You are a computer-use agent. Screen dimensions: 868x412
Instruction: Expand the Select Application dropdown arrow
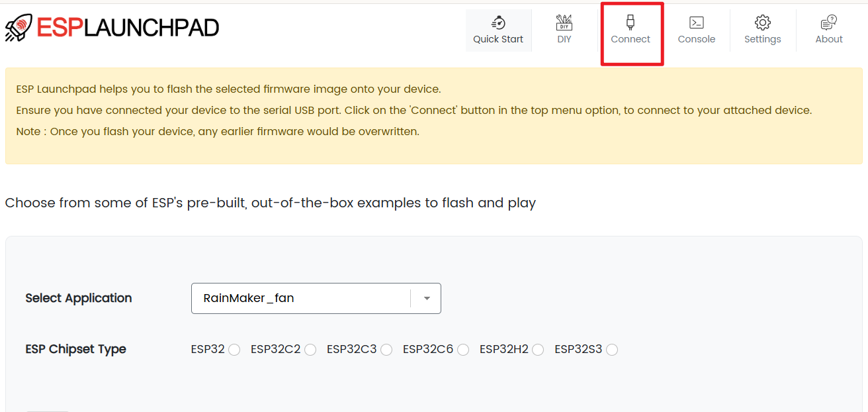click(427, 299)
